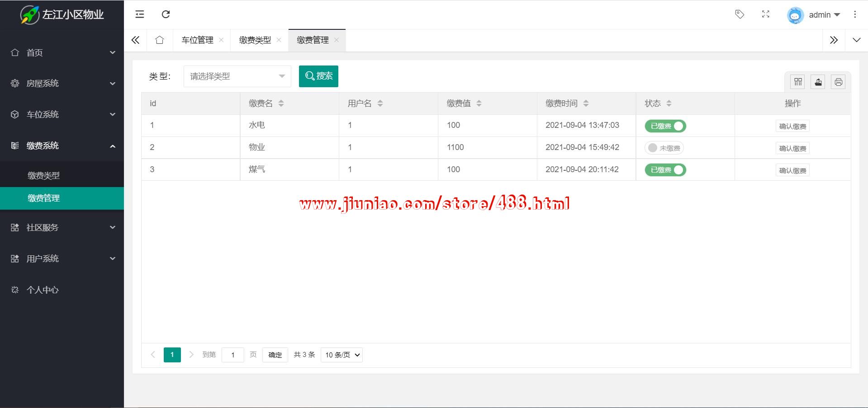Sort by 缴费名 column arrows
Image resolution: width=868 pixels, height=408 pixels.
click(x=281, y=103)
